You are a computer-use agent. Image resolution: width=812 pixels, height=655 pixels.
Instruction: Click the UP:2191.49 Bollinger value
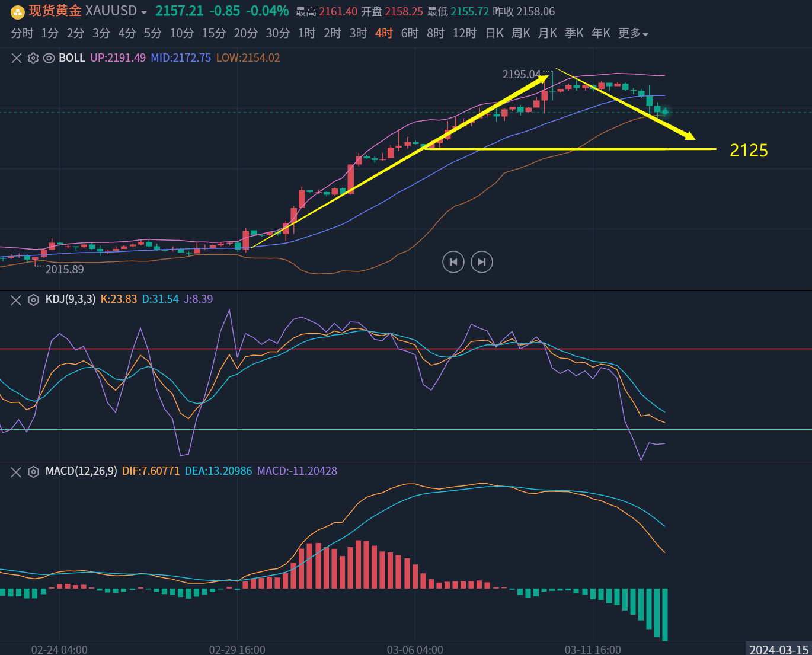click(118, 58)
